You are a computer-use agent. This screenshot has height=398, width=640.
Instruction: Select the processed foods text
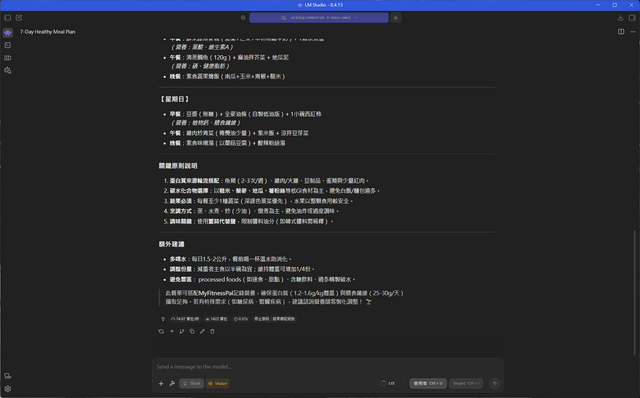pos(220,280)
